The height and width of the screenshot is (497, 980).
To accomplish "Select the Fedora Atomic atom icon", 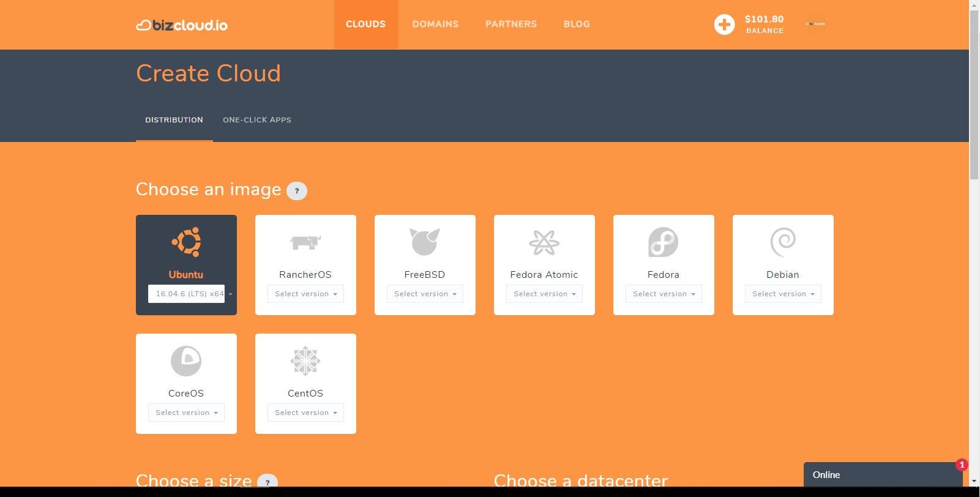I will point(544,242).
